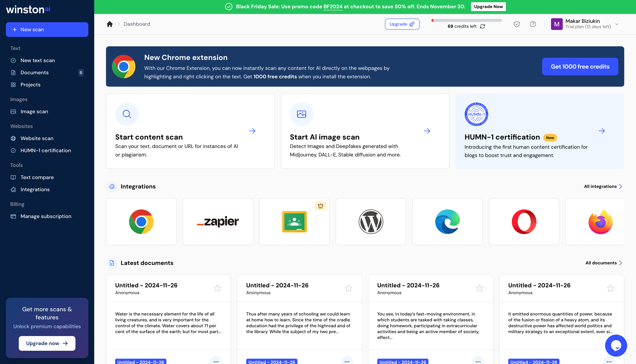Open options menu for the 'You see' document
The image size is (636, 364).
[x=478, y=361]
